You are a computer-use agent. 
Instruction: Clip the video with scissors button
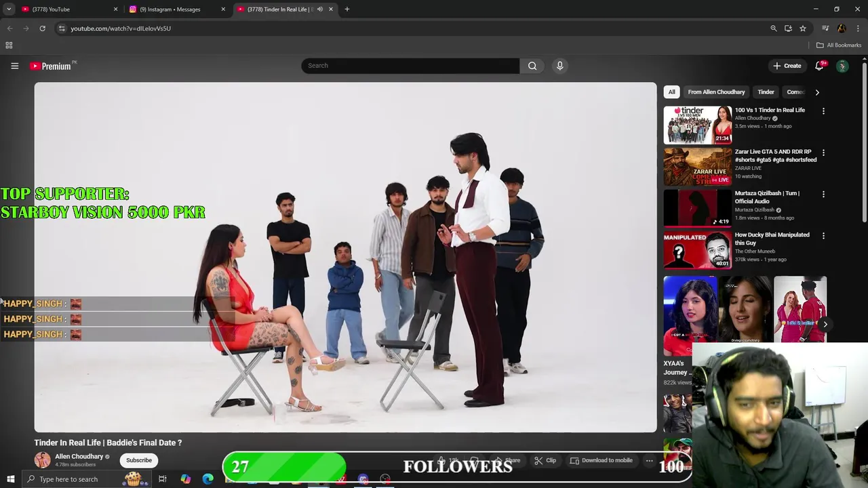click(545, 460)
